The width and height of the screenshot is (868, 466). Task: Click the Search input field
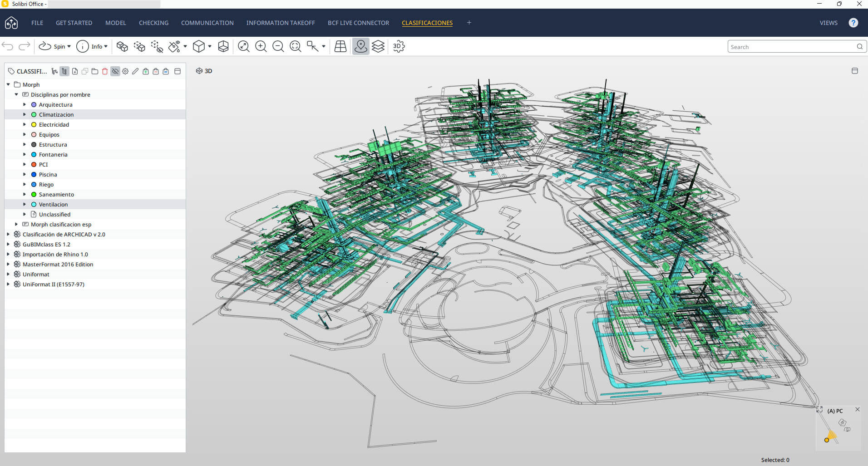791,47
